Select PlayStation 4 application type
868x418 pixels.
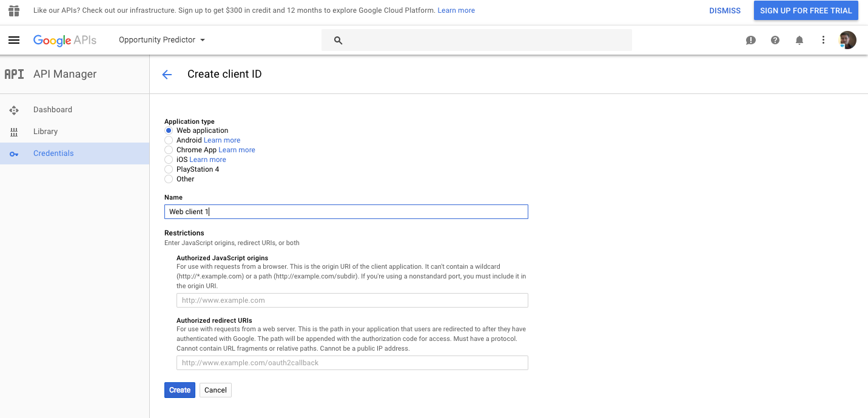coord(169,169)
